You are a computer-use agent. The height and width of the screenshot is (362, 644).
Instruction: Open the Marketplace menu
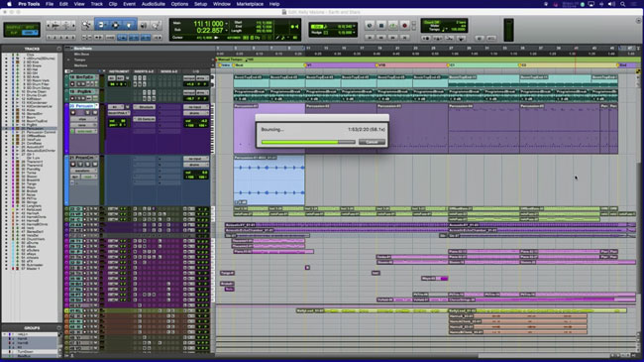click(250, 4)
